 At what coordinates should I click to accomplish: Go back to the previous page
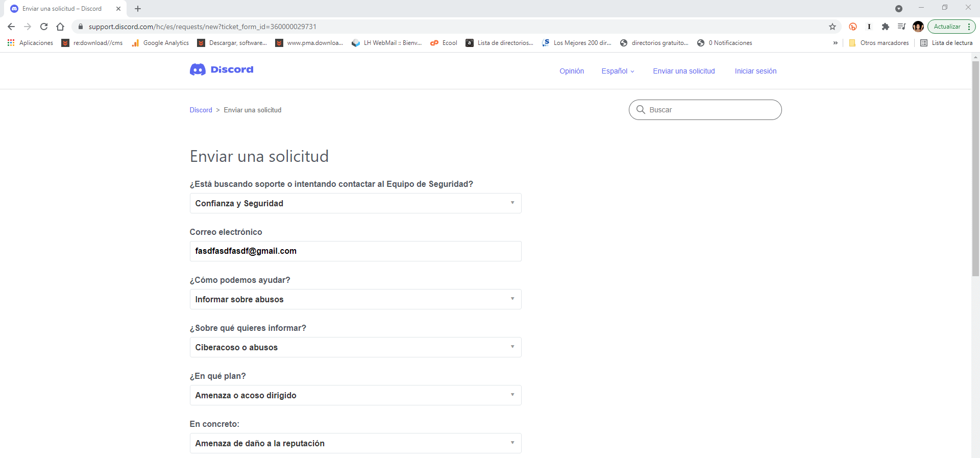pyautogui.click(x=11, y=27)
